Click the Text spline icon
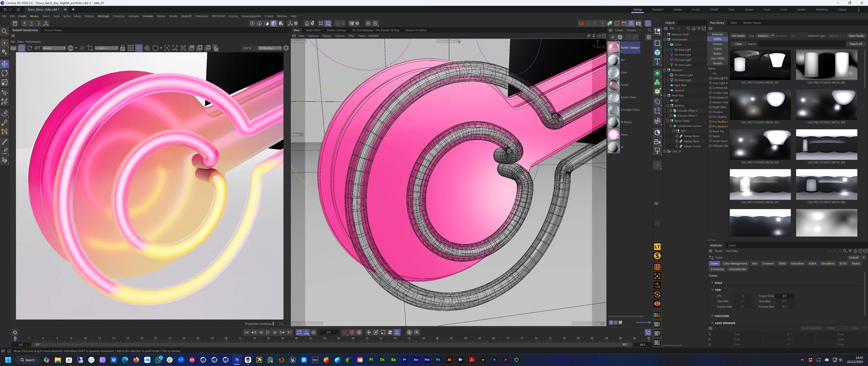 point(657,62)
